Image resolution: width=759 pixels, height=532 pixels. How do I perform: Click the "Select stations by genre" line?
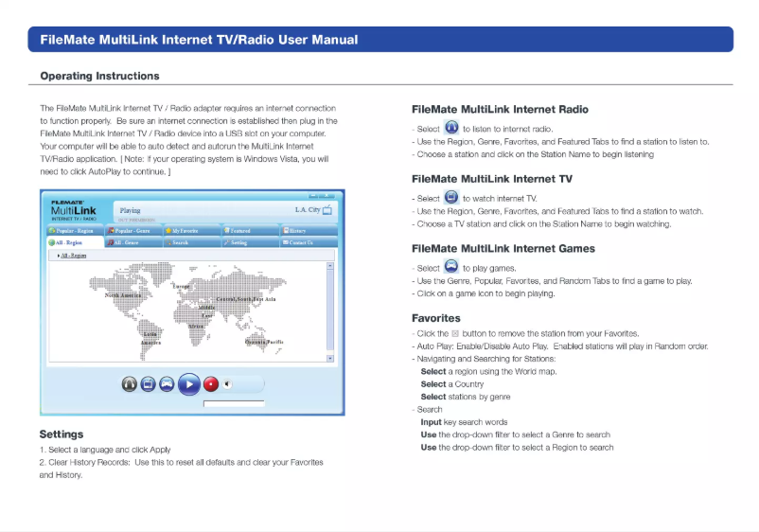pos(466,397)
